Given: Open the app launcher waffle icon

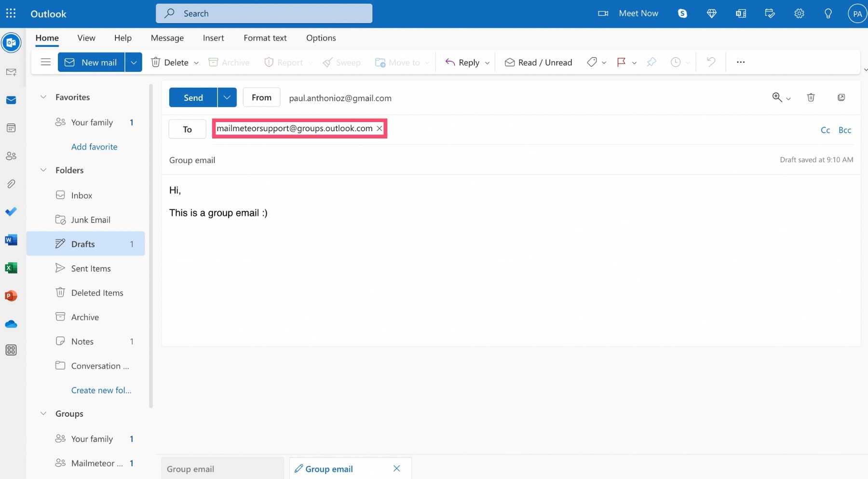Looking at the screenshot, I should (x=11, y=14).
